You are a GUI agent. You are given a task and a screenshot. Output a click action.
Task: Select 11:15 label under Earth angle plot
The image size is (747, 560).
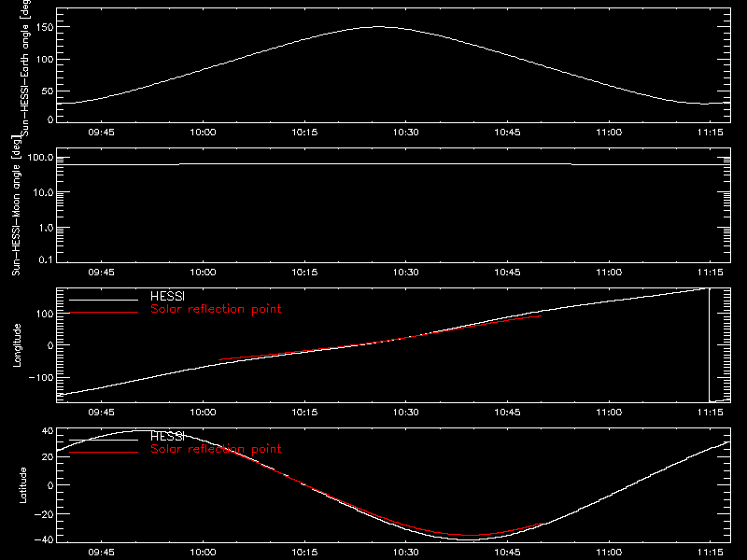pyautogui.click(x=711, y=133)
